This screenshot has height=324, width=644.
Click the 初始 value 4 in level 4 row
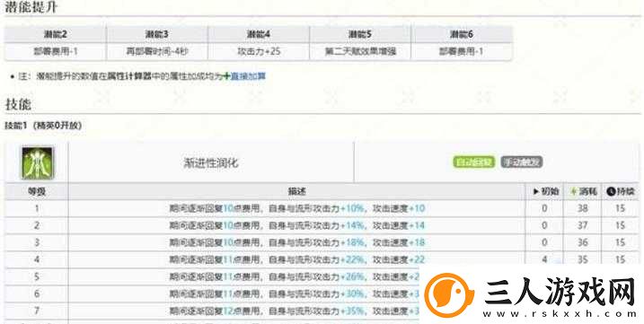tap(544, 259)
